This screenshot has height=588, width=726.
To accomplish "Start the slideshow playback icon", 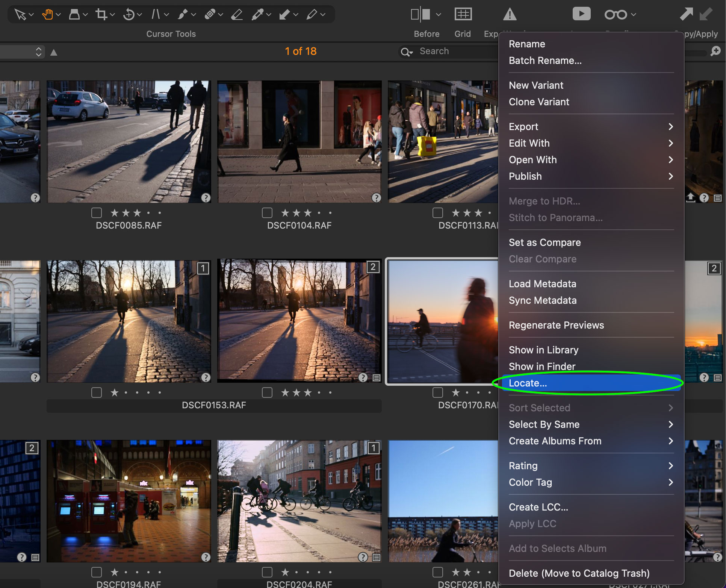I will (x=582, y=14).
